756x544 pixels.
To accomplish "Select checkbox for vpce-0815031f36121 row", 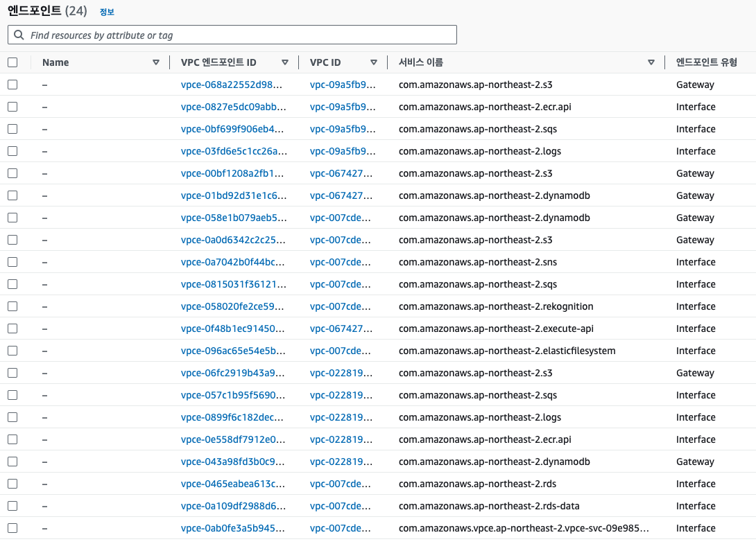I will (12, 284).
